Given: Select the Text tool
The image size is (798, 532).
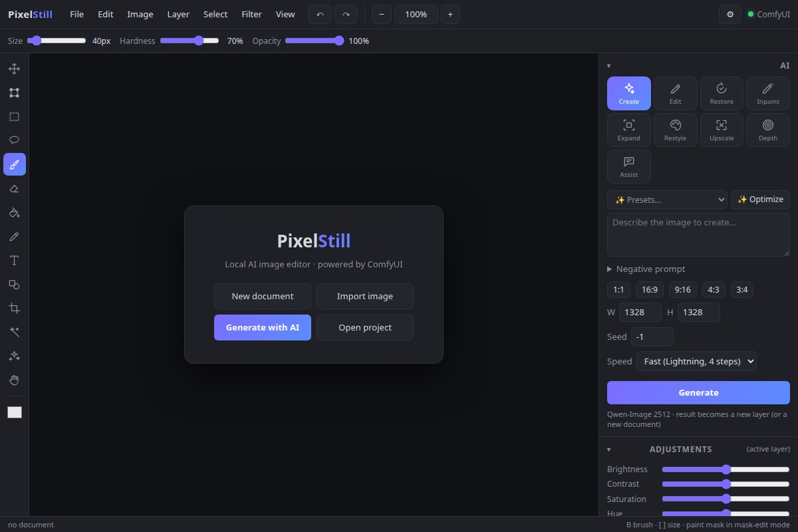Looking at the screenshot, I should [x=14, y=260].
